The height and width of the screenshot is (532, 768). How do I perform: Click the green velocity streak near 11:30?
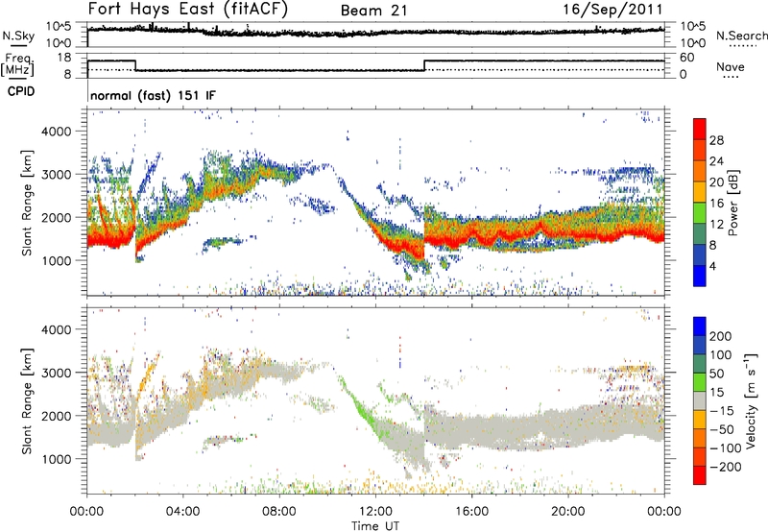click(x=362, y=409)
